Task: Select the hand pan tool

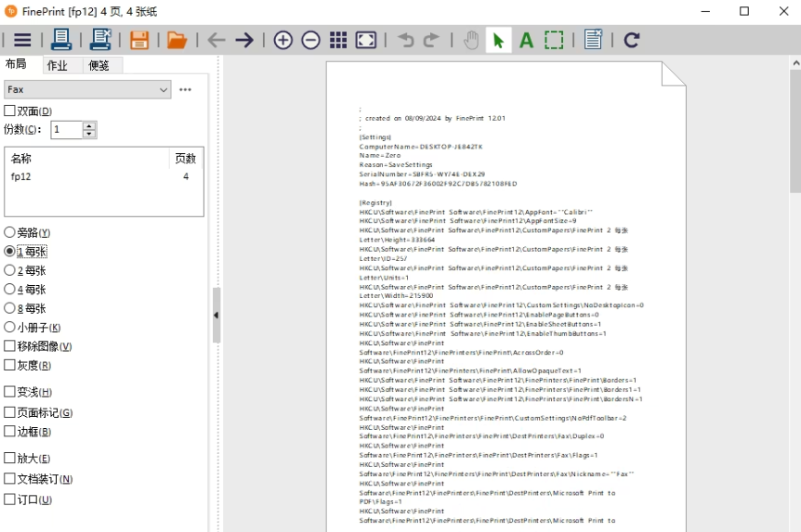Action: [x=471, y=40]
